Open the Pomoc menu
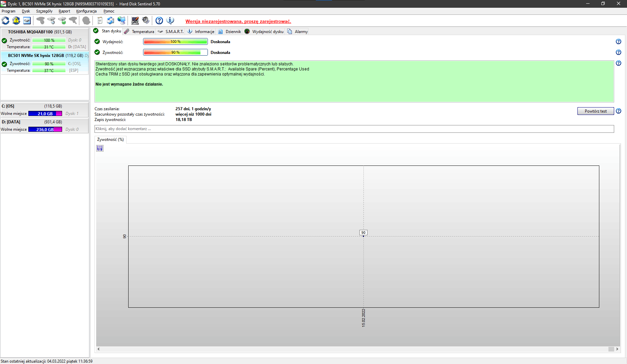This screenshot has height=364, width=627. tap(109, 11)
